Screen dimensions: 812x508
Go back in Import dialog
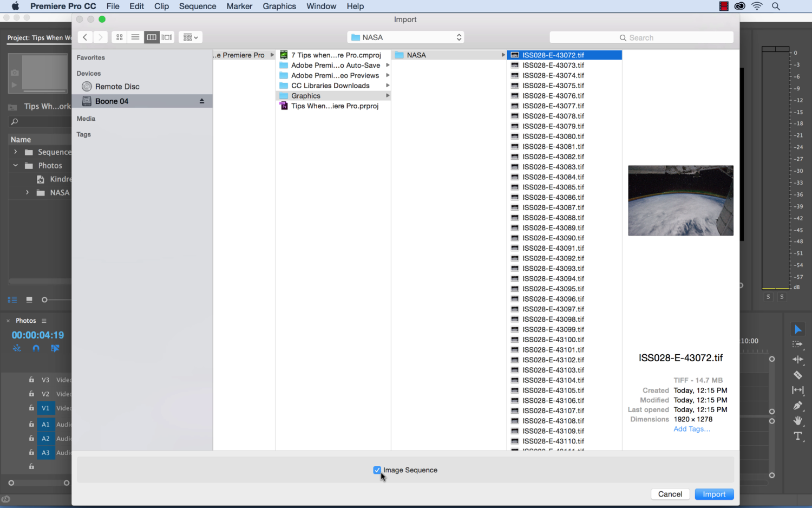[85, 37]
